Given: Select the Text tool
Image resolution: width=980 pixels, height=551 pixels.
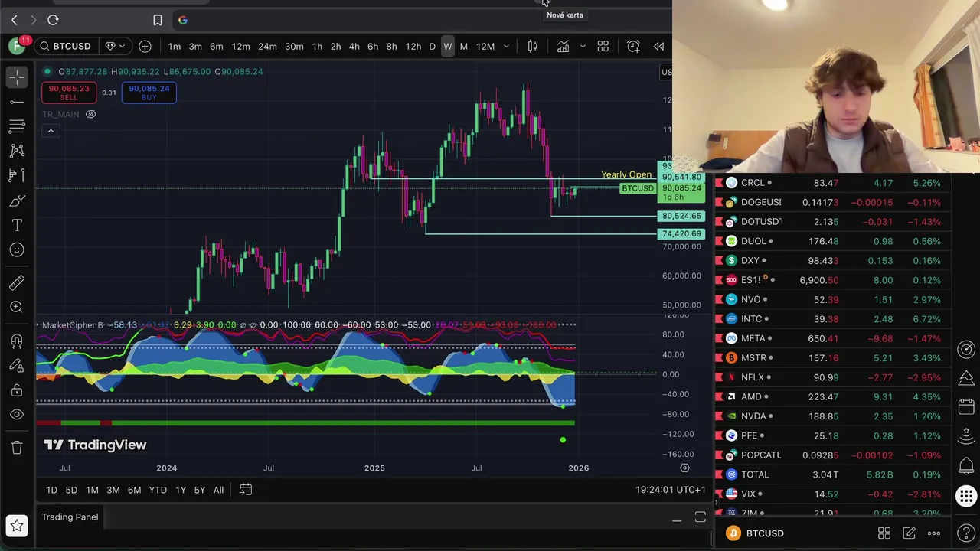Looking at the screenshot, I should (x=17, y=225).
